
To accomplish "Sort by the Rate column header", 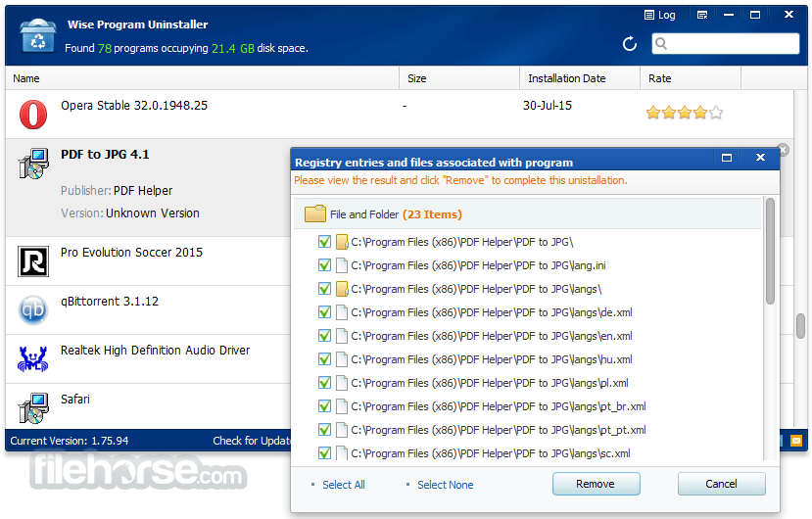I will 691,78.
